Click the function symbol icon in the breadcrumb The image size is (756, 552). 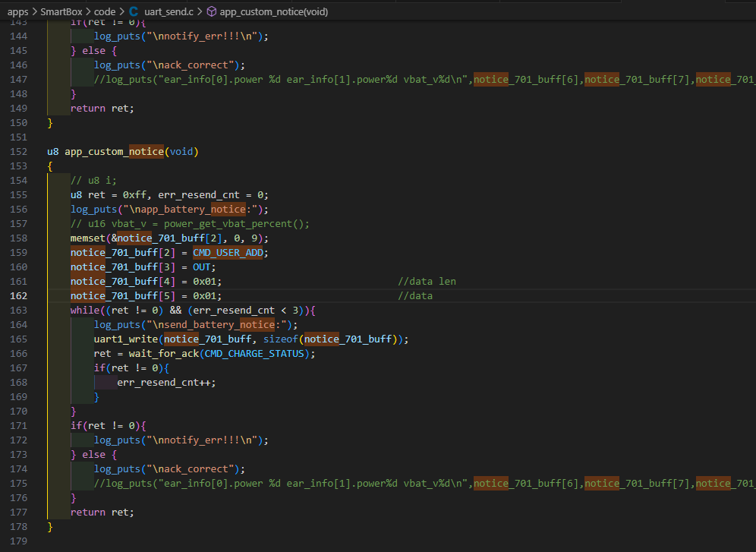211,11
